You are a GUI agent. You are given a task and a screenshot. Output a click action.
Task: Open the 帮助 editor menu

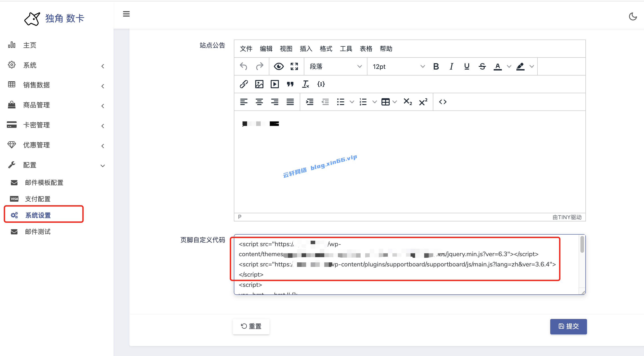(386, 49)
